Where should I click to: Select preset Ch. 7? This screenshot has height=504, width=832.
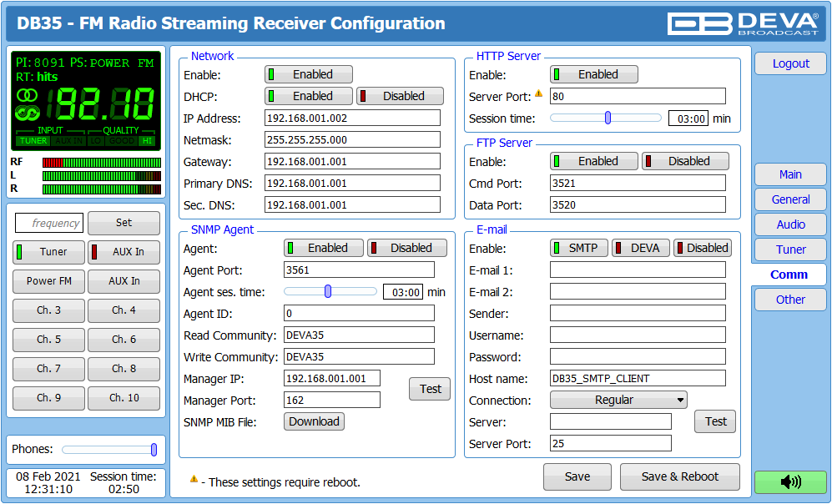(x=48, y=369)
